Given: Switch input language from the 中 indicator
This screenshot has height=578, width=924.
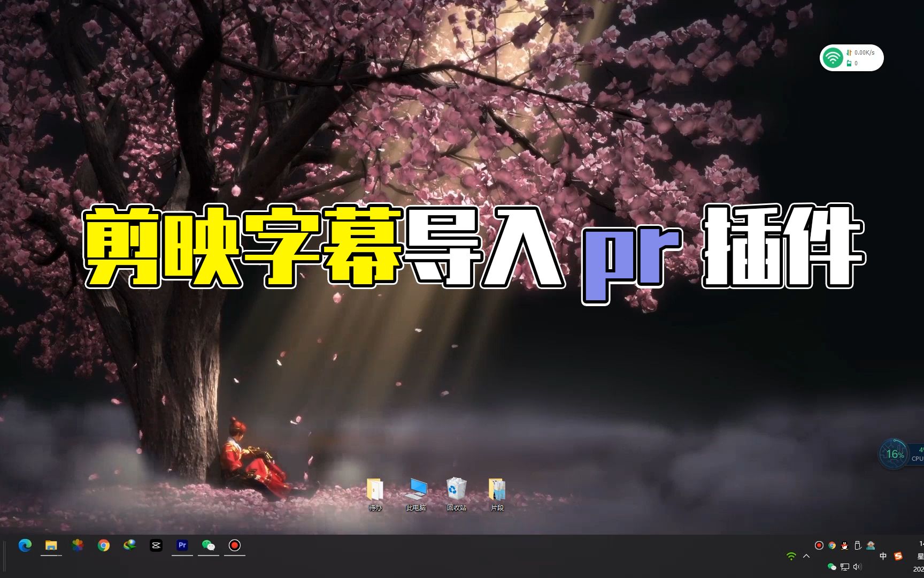Looking at the screenshot, I should click(883, 557).
